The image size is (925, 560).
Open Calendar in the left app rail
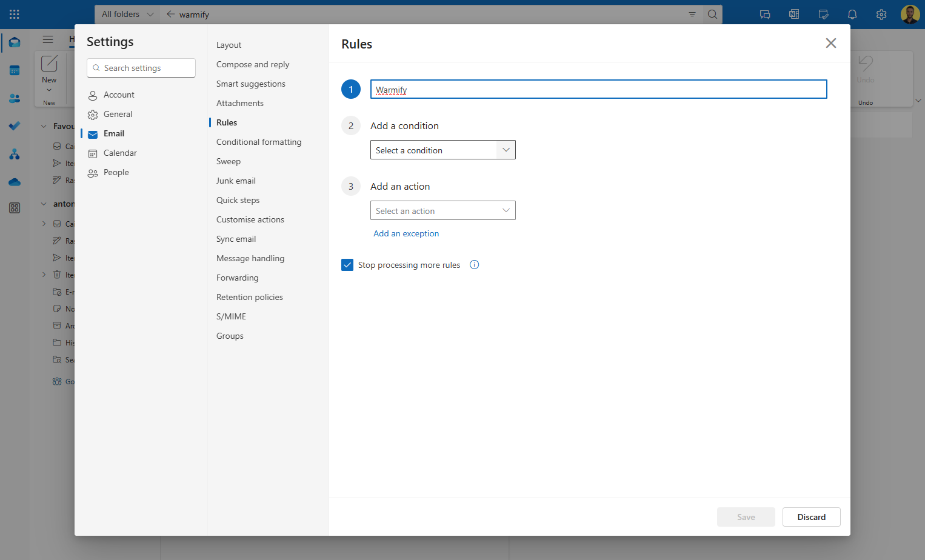(15, 70)
